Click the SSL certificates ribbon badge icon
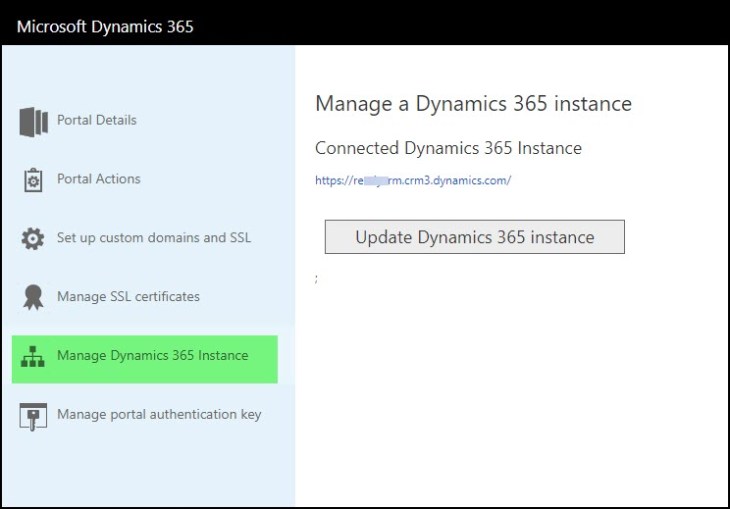 pyautogui.click(x=33, y=297)
